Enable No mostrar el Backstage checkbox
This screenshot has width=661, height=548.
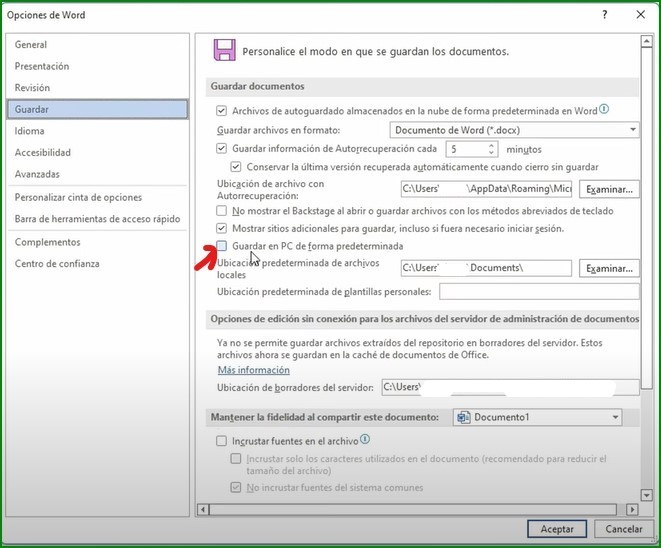pyautogui.click(x=221, y=210)
